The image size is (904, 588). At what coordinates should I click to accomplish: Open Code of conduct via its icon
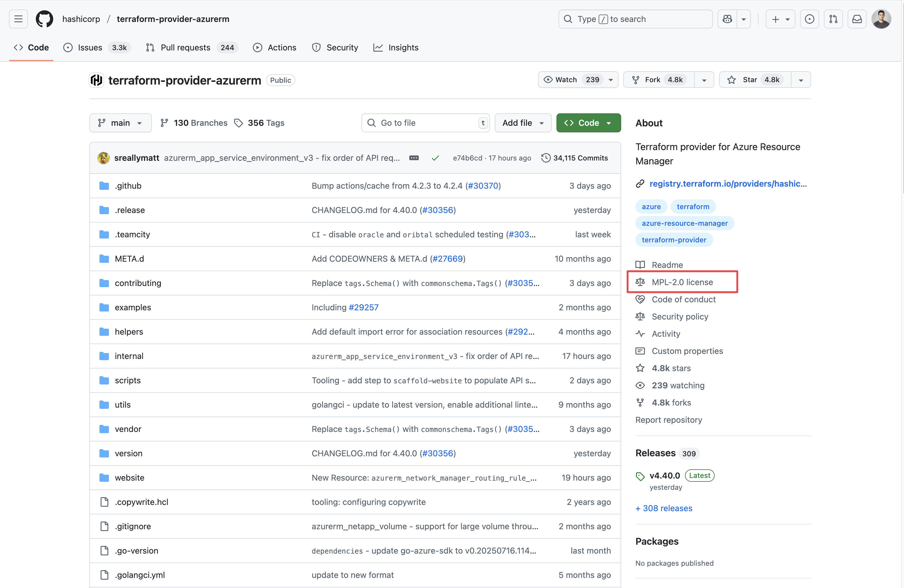640,299
